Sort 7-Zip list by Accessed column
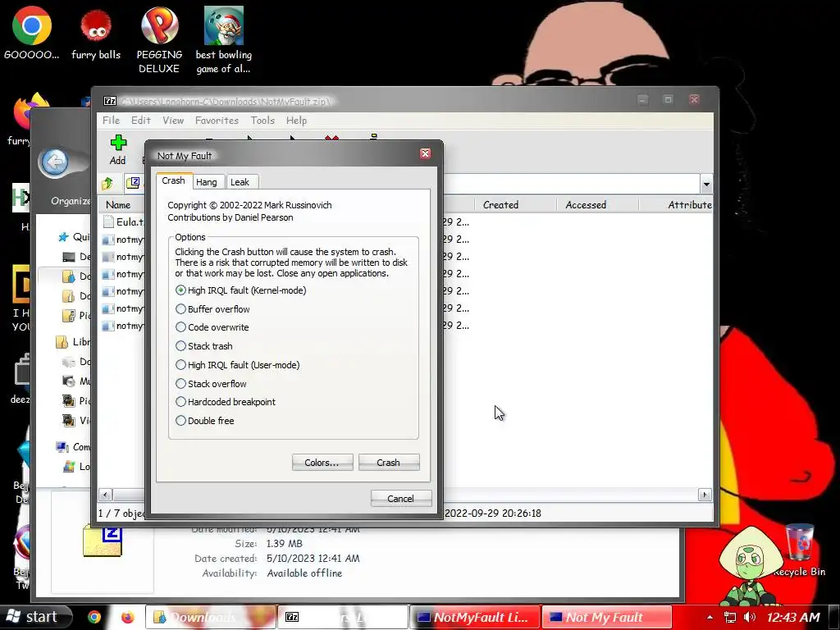 click(597, 204)
